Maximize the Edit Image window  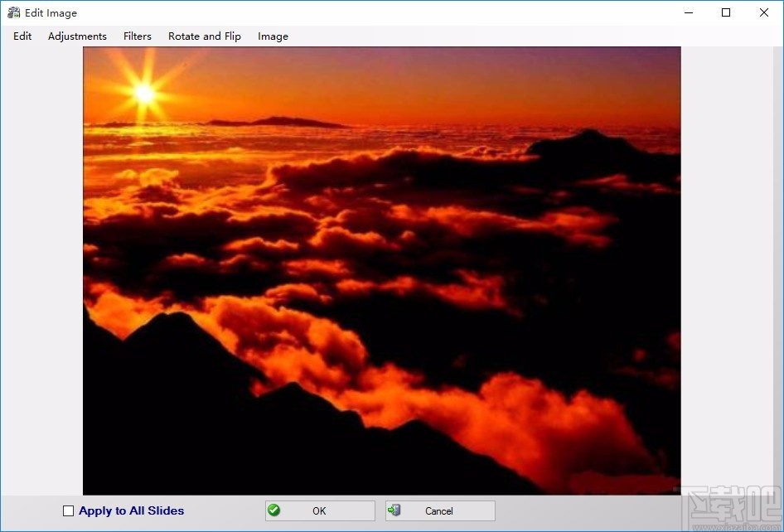point(726,12)
